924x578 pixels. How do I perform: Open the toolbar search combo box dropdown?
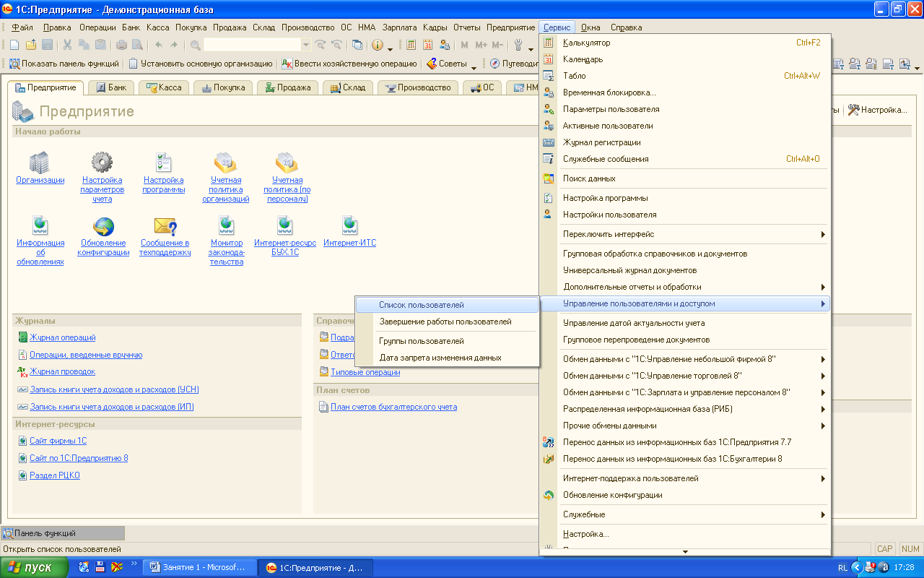click(x=306, y=45)
